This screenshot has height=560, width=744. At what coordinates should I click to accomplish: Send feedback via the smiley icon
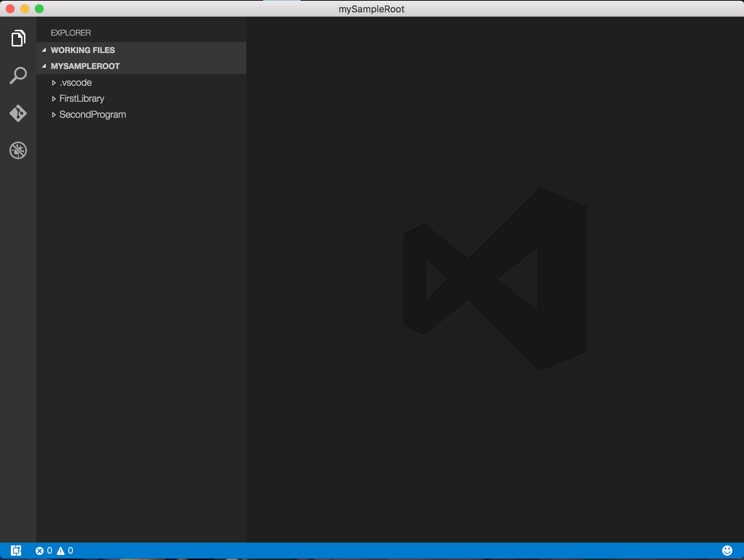[x=727, y=551]
